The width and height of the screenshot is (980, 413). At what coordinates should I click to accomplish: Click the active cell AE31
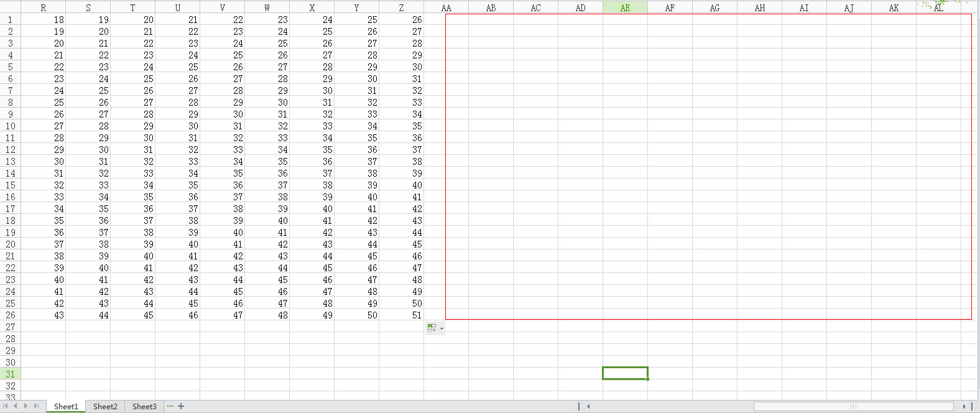click(x=626, y=373)
